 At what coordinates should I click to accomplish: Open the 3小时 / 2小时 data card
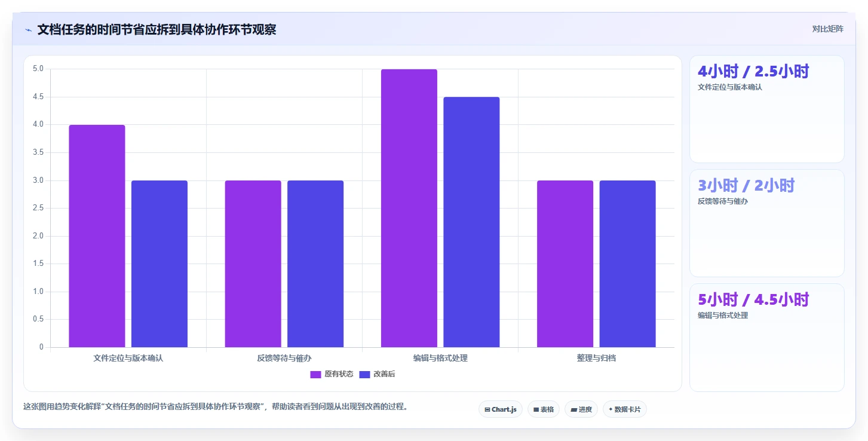(x=766, y=223)
